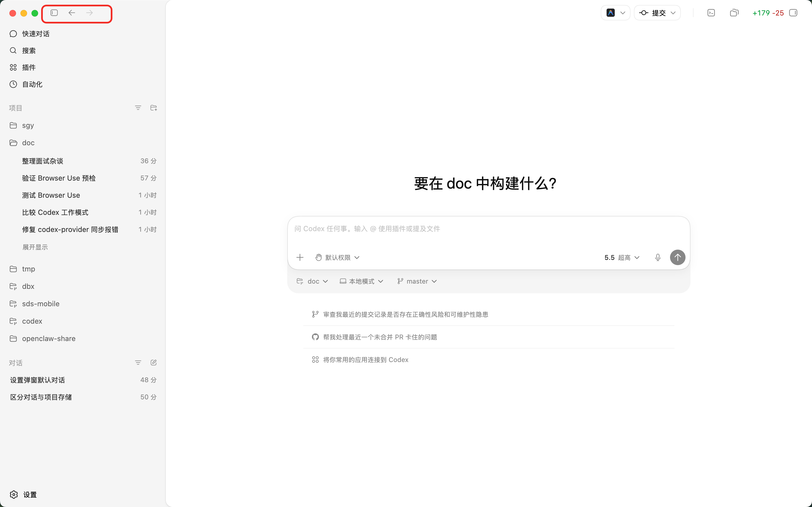Open the terminal icon in the top bar

point(711,13)
